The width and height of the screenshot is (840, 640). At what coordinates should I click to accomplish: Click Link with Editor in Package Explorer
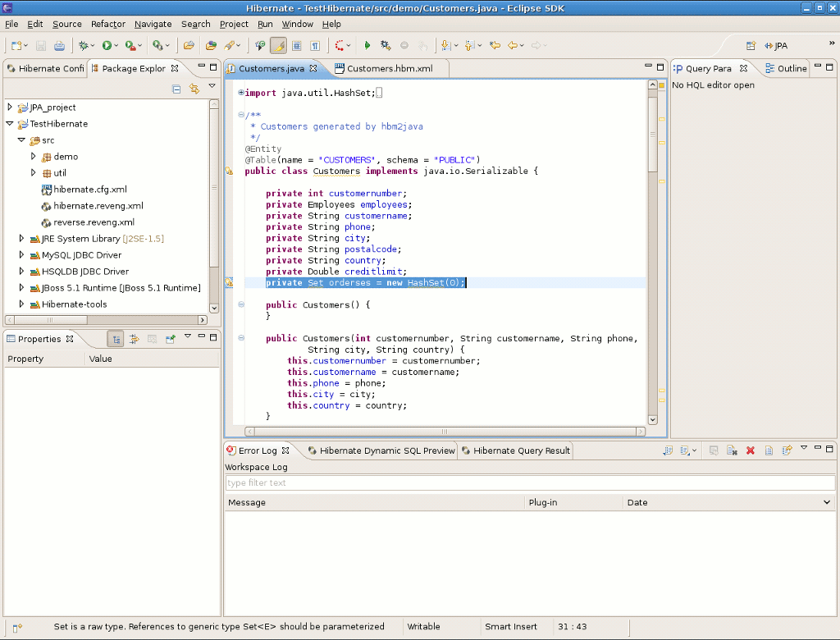click(x=194, y=89)
